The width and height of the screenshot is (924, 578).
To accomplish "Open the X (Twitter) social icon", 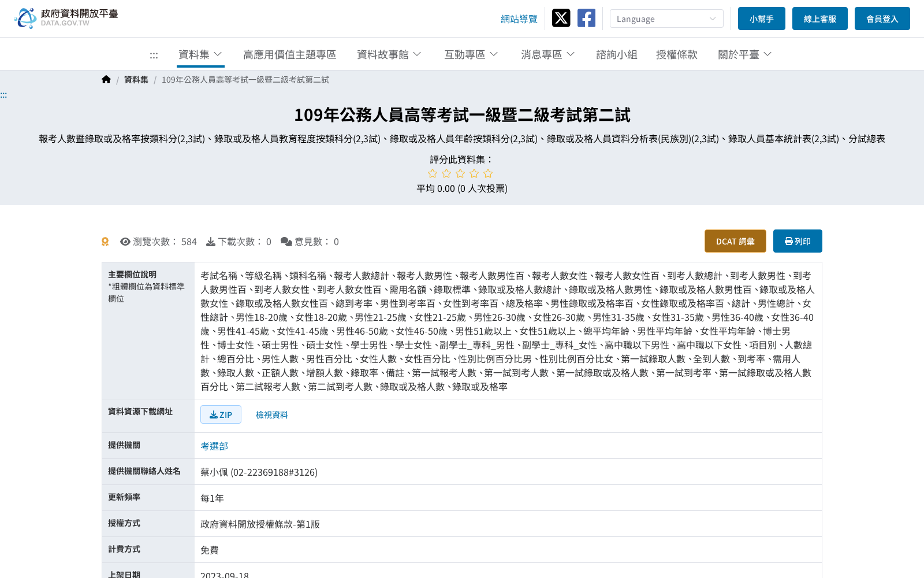I will click(561, 18).
